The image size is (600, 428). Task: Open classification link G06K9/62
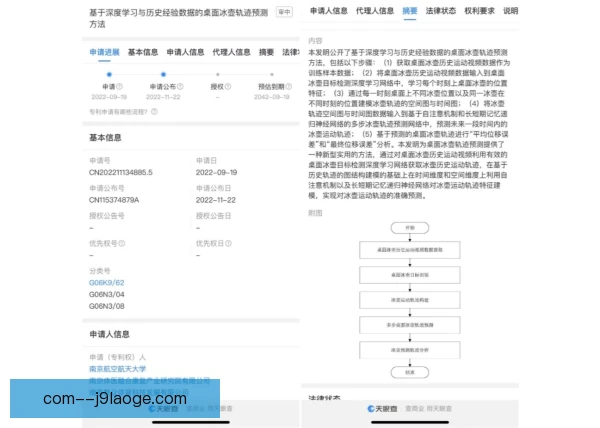coord(106,283)
